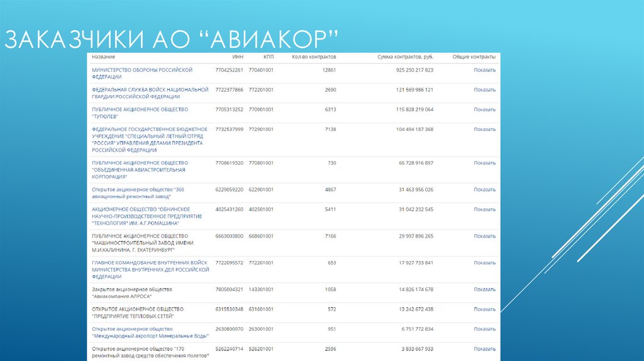Screen dimensions: 644x361
Task: Open Обнинское НПП "Технология" link
Action: click(147, 216)
